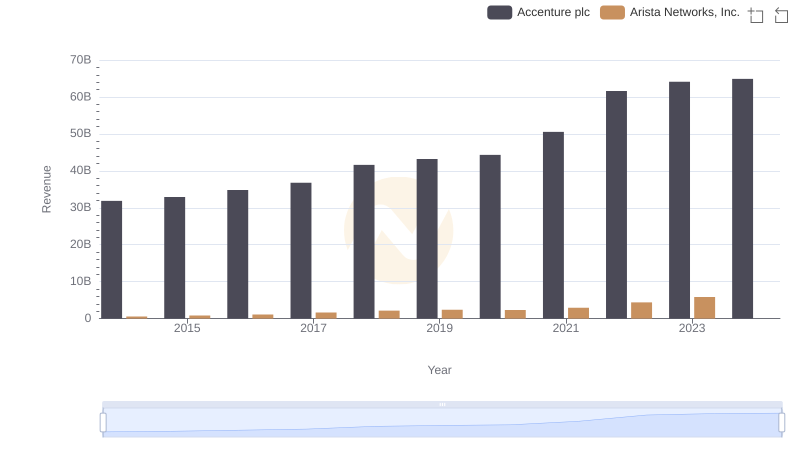Click the 2021 x-axis label
This screenshot has width=800, height=461.
566,328
